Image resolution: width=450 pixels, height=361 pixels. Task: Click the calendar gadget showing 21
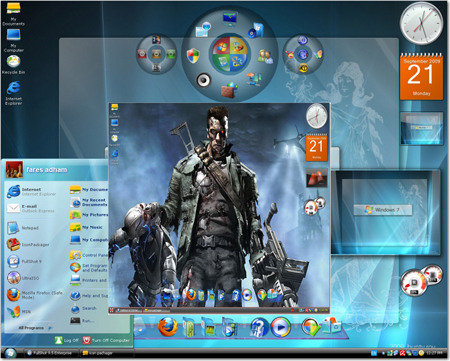[421, 77]
